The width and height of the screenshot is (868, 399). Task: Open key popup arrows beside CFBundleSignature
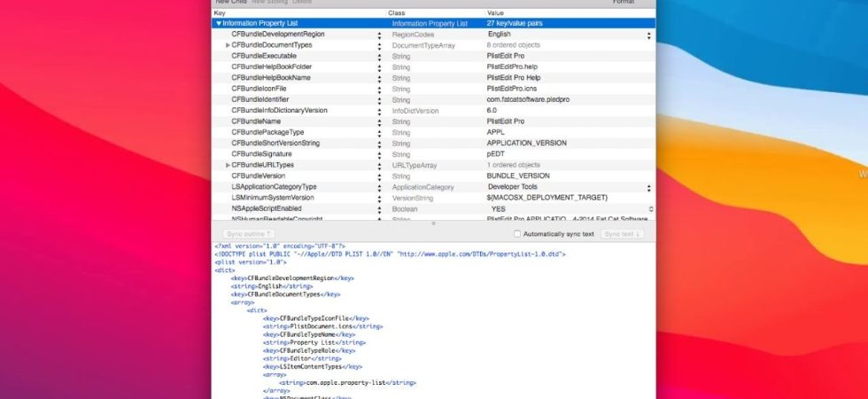tap(379, 154)
